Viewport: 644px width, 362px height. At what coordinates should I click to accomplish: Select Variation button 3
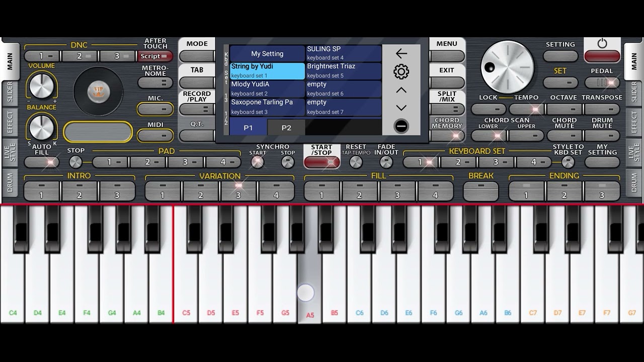pyautogui.click(x=238, y=191)
